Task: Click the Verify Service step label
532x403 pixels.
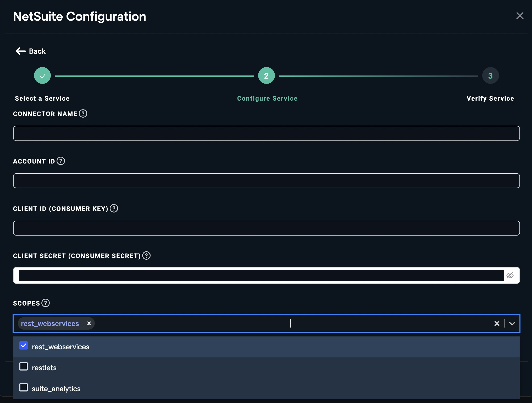Action: [x=490, y=99]
